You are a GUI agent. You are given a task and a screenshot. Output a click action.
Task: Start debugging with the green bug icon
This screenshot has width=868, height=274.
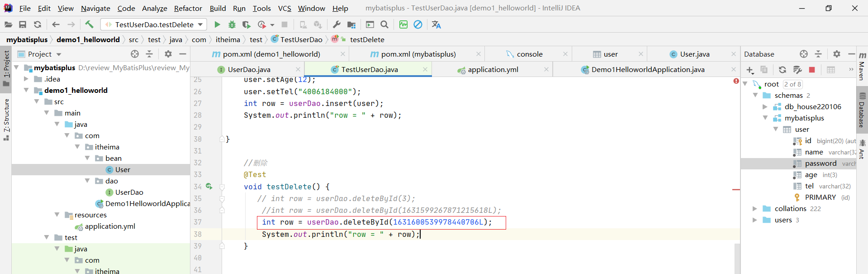tap(232, 24)
